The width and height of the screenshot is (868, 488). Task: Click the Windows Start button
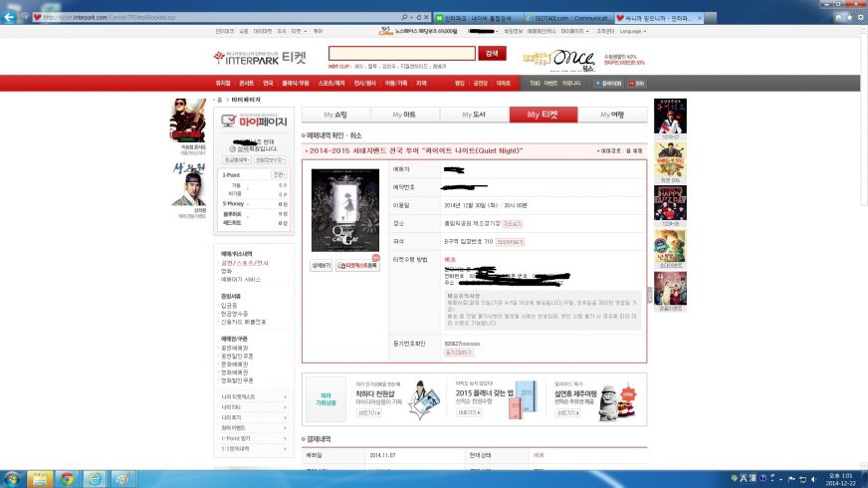click(x=12, y=479)
